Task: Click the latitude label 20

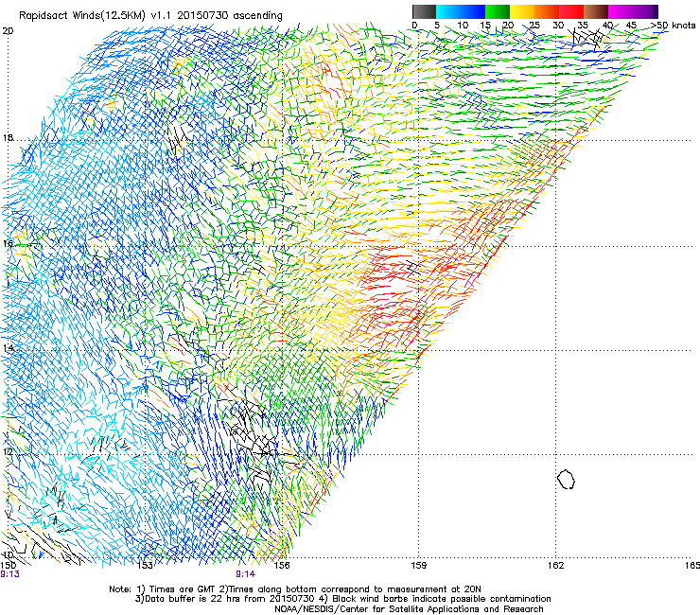Action: (8, 31)
